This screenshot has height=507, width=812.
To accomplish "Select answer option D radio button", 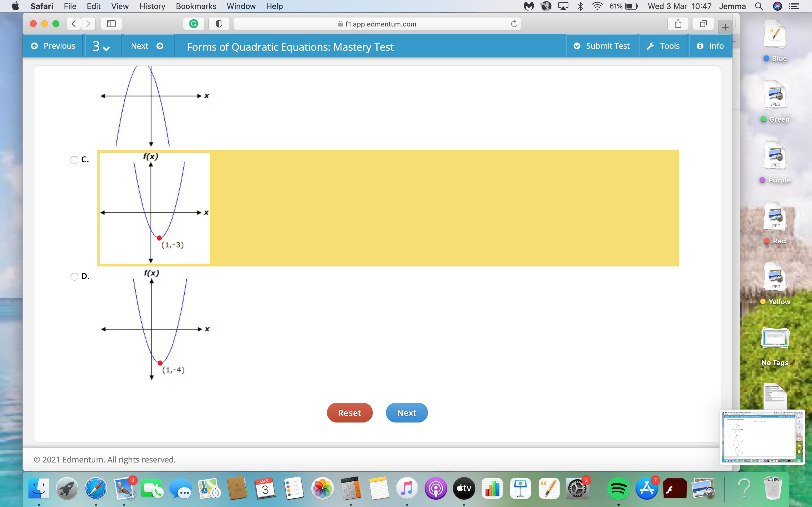I will [74, 277].
